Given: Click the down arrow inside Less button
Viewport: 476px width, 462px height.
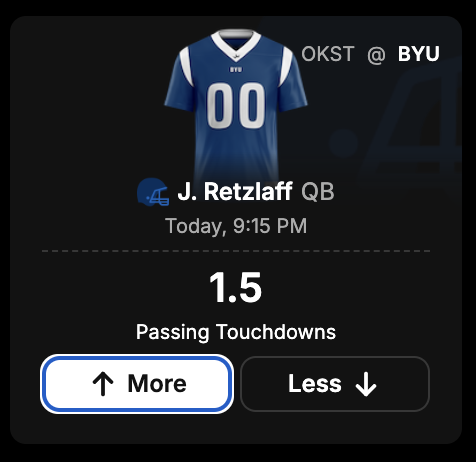Looking at the screenshot, I should click(366, 384).
